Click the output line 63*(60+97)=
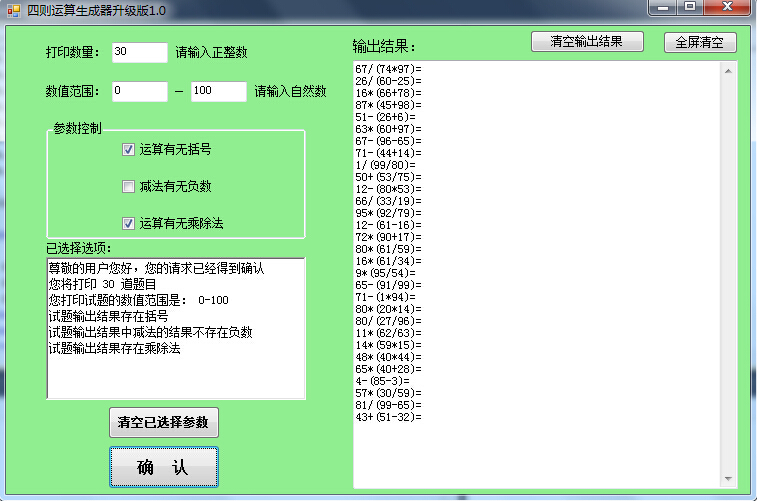Screen dimensions: 757x501 [388, 129]
